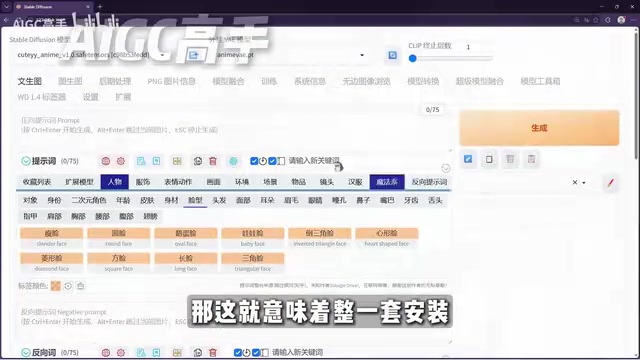Viewport: 640px width, 360px height.
Task: Click the clock icon beside the first 提示词 checkbox
Action: pyautogui.click(x=263, y=161)
